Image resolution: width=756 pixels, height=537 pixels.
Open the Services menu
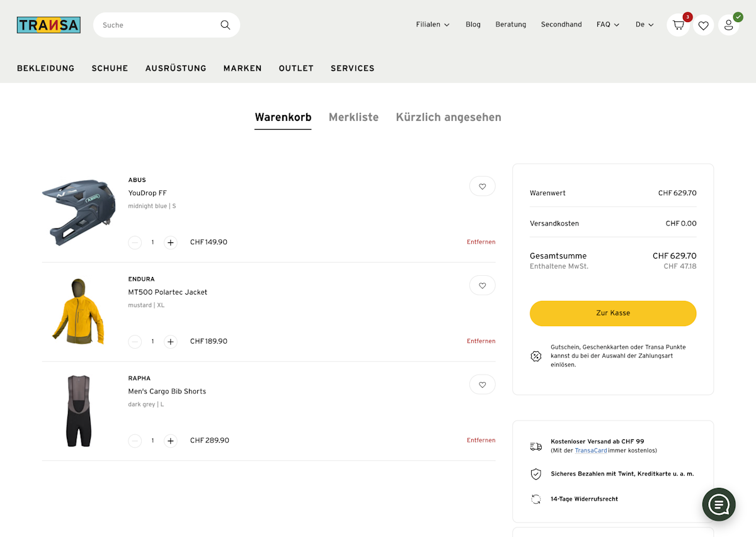[353, 68]
